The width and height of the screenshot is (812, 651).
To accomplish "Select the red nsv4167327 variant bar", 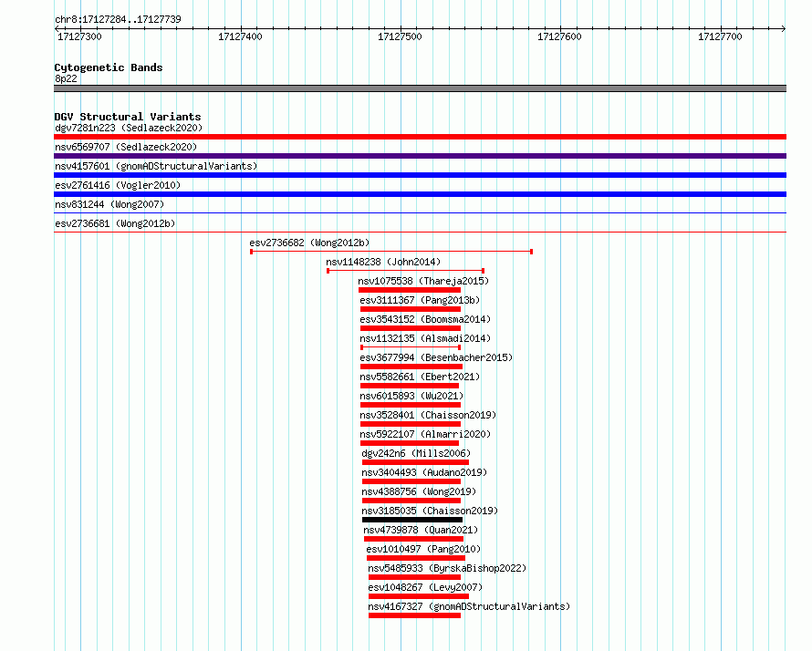I will (415, 615).
